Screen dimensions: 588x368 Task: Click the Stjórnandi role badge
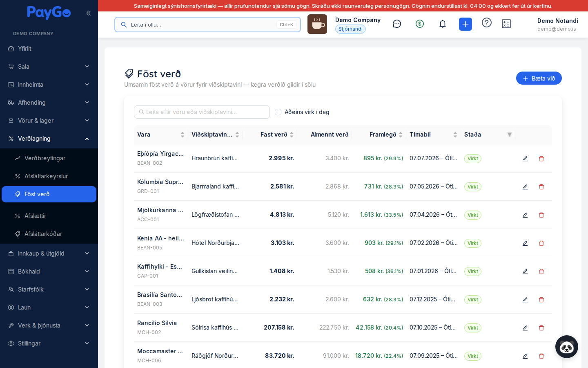350,29
